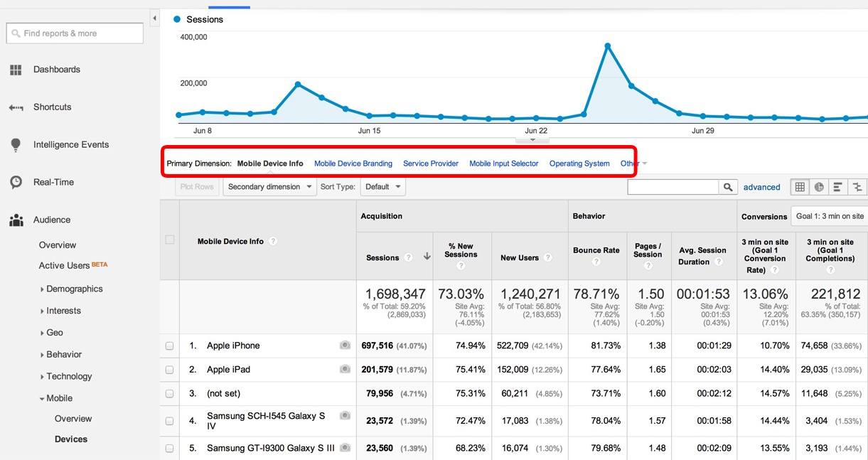Check the Apple iPhone row checkbox

coord(170,346)
